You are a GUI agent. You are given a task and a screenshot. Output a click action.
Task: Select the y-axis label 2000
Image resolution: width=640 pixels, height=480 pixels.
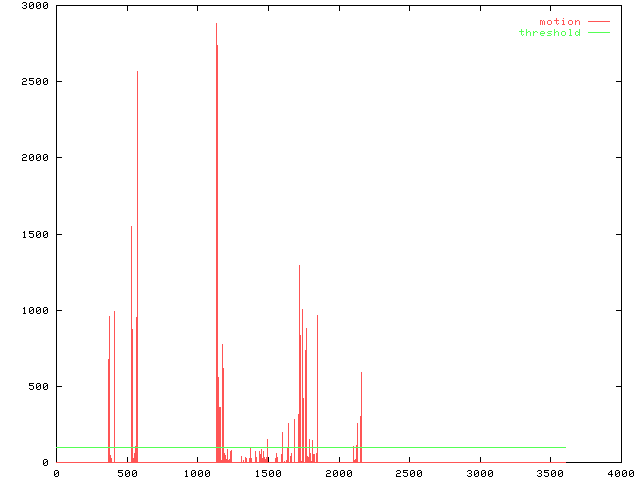pos(37,158)
